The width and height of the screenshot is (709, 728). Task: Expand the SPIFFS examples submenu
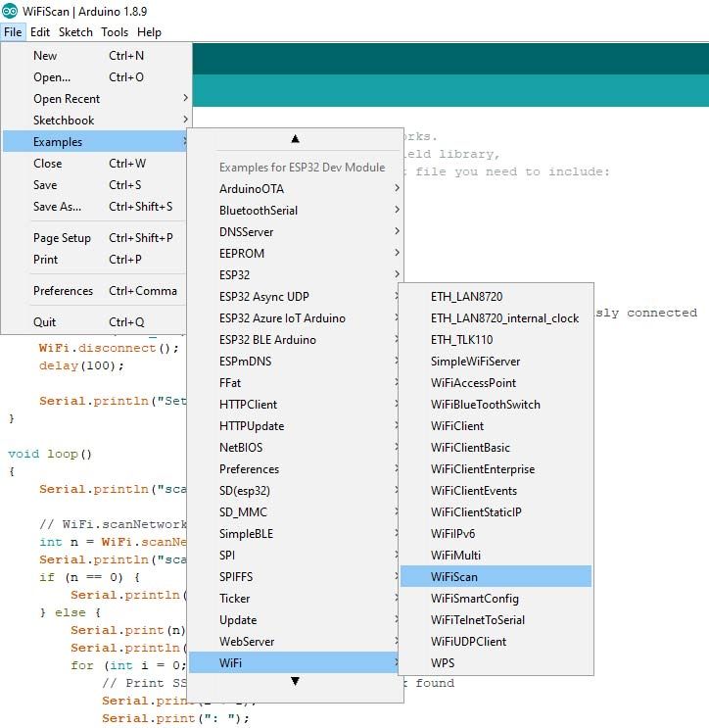(294, 577)
